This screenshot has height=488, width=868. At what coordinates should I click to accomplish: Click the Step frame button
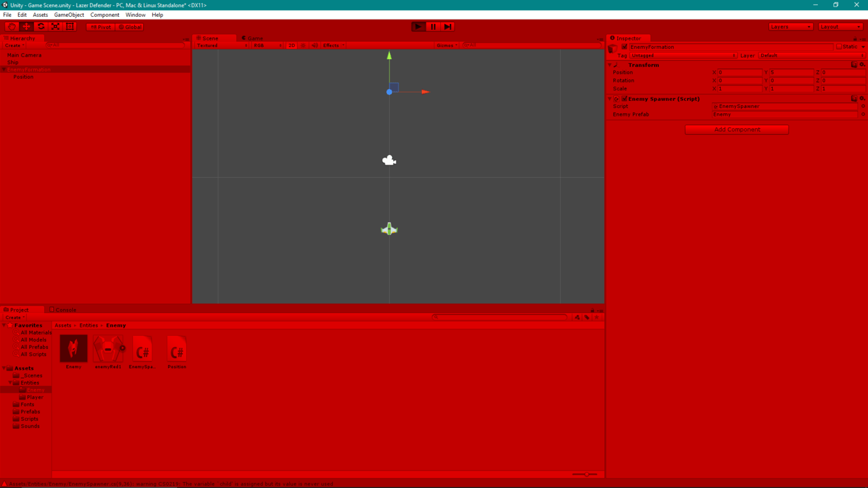point(448,27)
